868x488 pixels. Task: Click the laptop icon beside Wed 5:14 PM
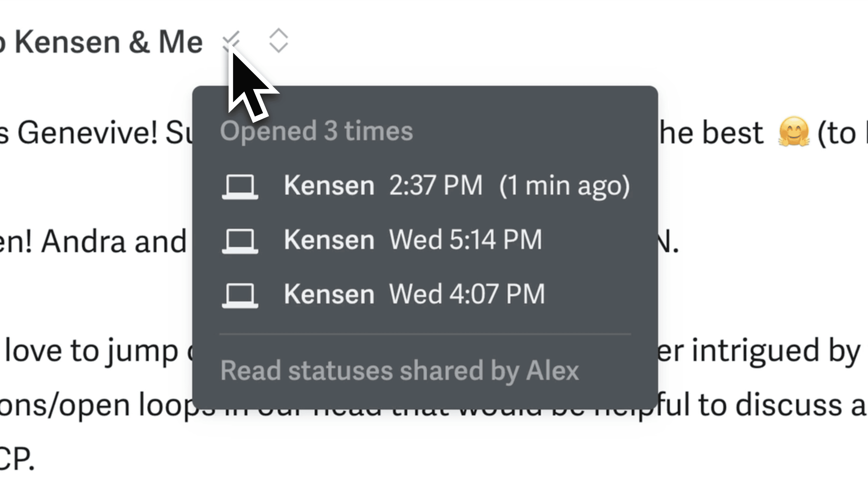[240, 240]
